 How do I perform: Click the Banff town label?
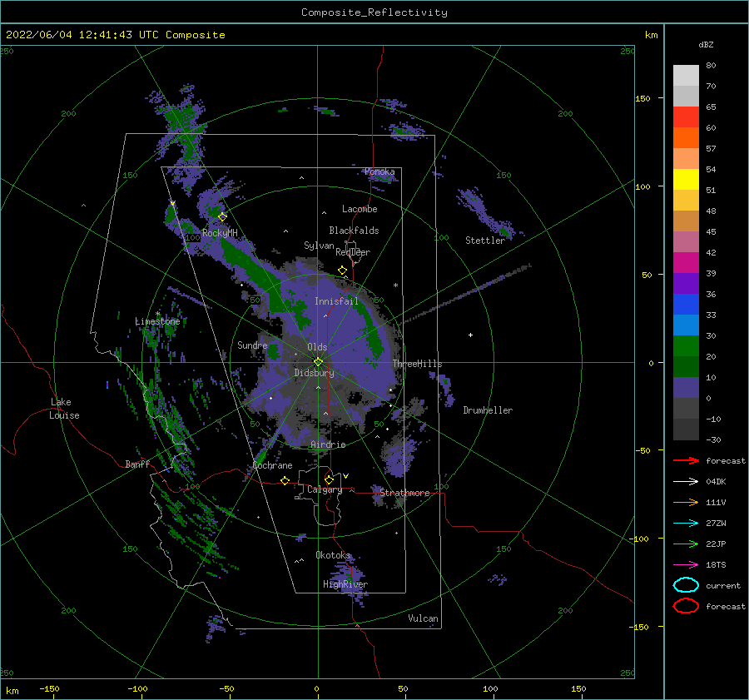[x=137, y=464]
